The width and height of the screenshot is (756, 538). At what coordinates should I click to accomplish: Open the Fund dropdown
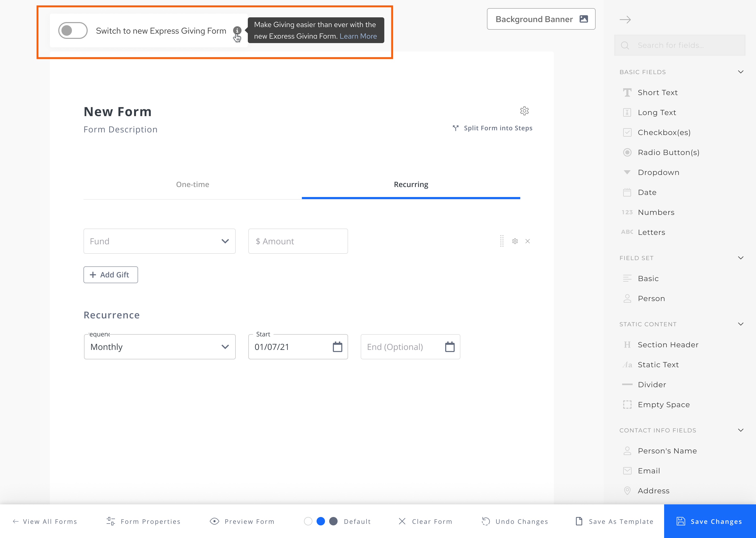pyautogui.click(x=159, y=241)
